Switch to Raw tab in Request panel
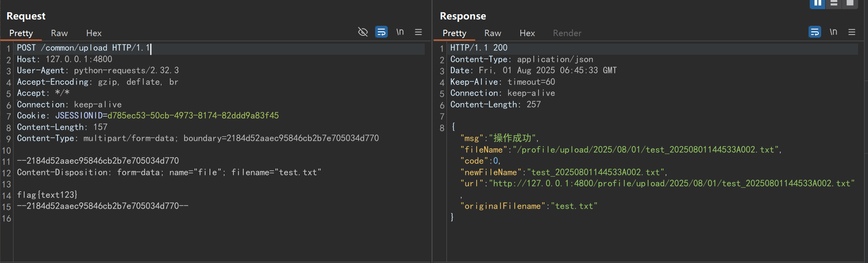Viewport: 868px width, 263px height. coord(59,33)
